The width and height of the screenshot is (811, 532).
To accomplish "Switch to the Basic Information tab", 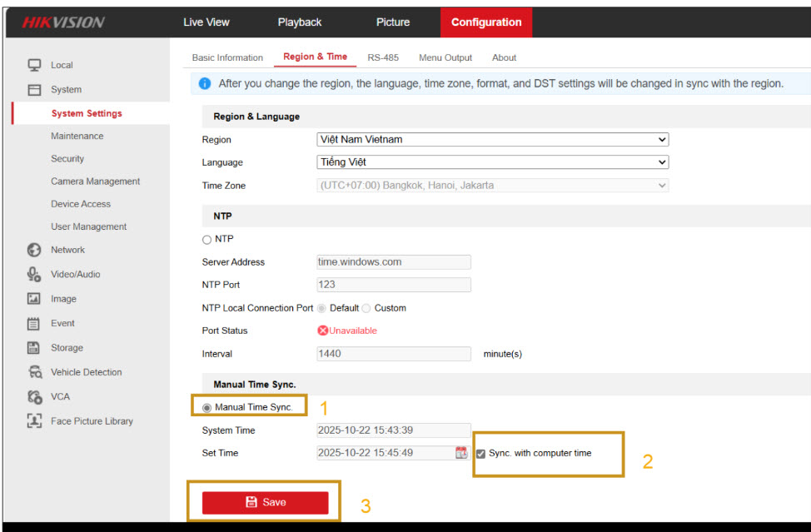I will (227, 57).
